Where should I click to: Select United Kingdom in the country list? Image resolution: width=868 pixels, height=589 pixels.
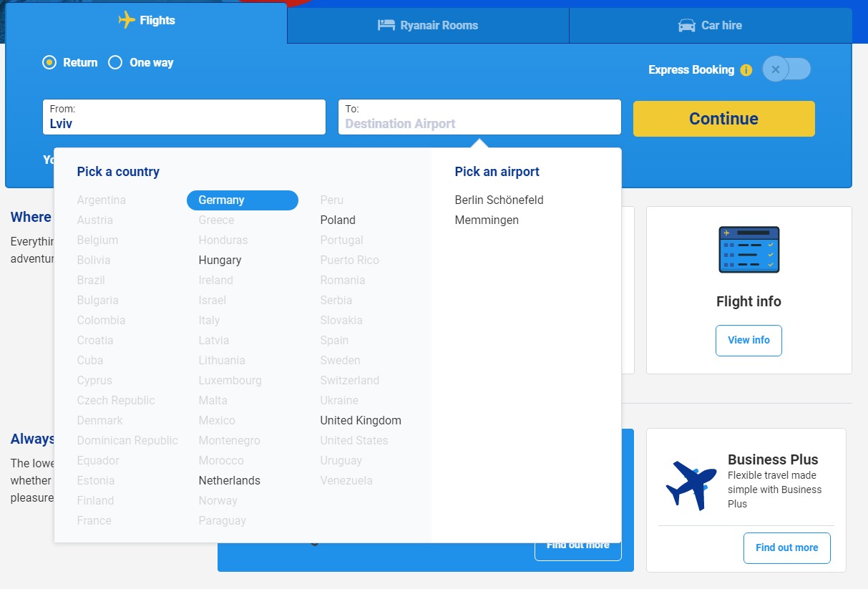pos(361,421)
